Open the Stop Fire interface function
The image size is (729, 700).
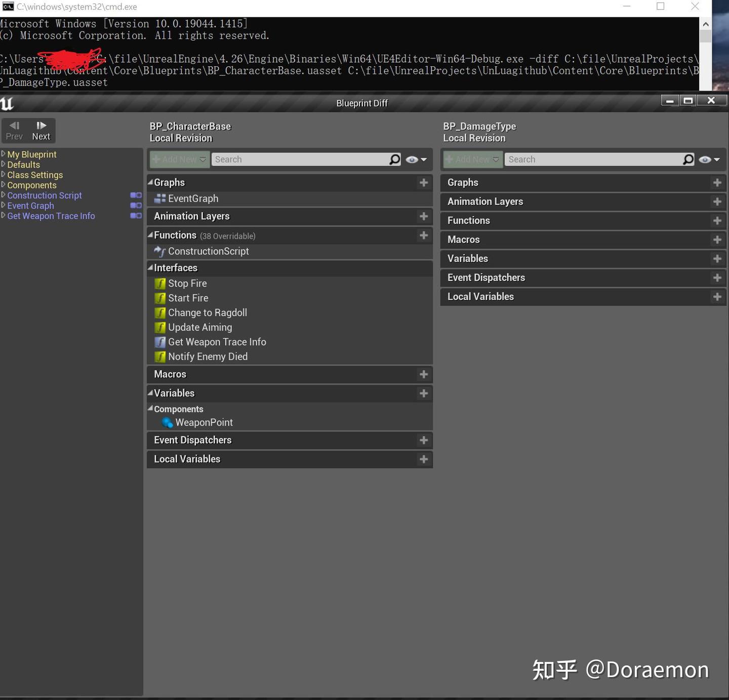coord(187,283)
